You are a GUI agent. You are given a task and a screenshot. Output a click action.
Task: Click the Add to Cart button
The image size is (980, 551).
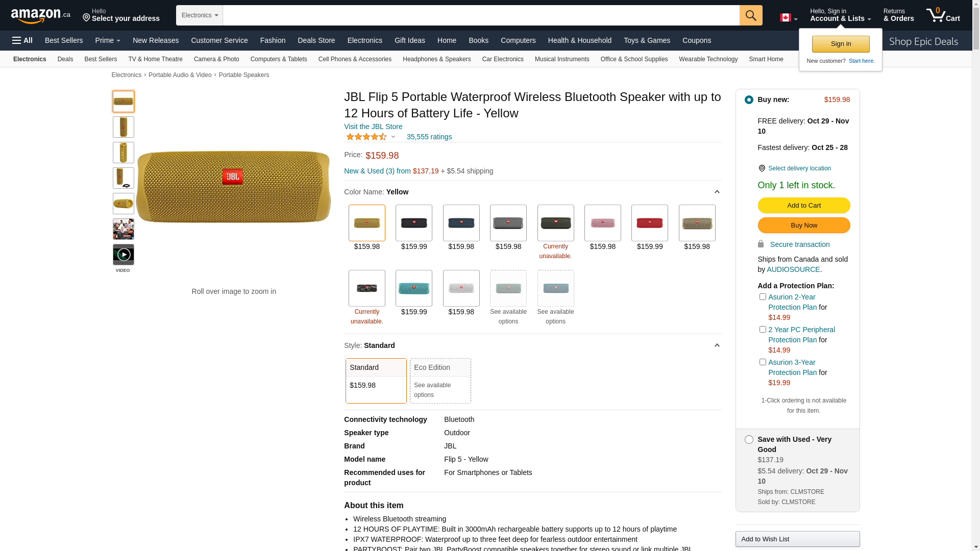click(803, 205)
